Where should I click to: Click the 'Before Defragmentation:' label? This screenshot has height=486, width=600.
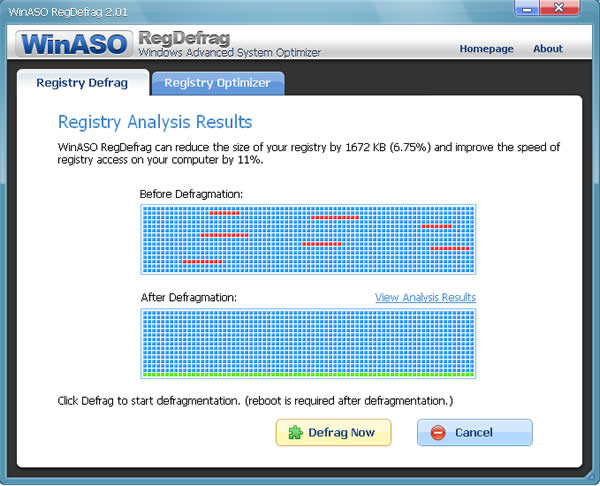tap(191, 194)
